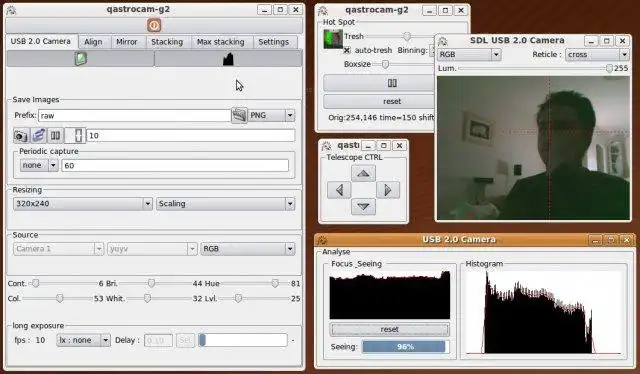Open the 320x240 resizing dropdown
This screenshot has height=374, width=640.
click(x=83, y=203)
